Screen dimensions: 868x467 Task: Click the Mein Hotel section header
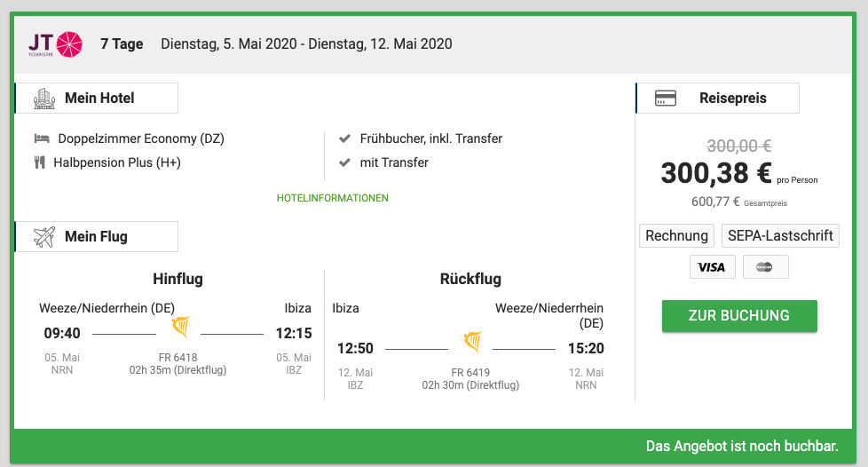coord(98,99)
